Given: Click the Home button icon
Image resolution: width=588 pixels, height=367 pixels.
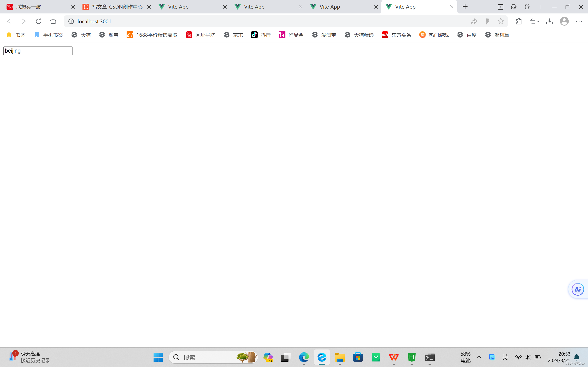Looking at the screenshot, I should click(53, 21).
